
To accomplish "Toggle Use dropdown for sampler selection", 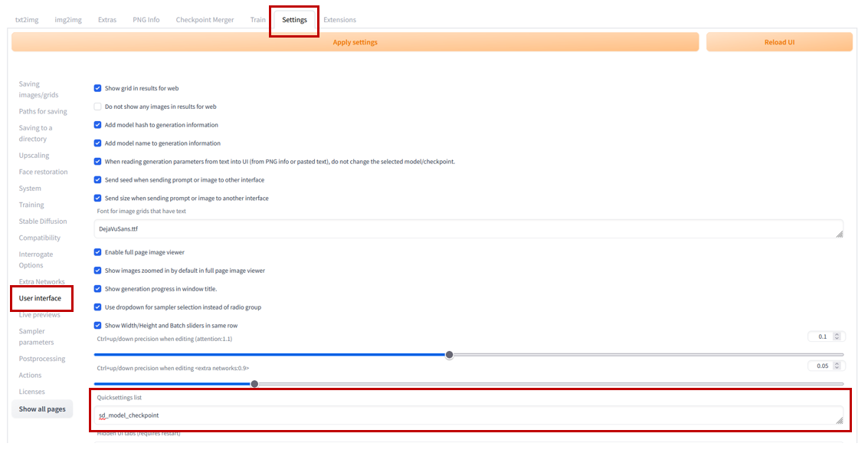I will [x=98, y=307].
